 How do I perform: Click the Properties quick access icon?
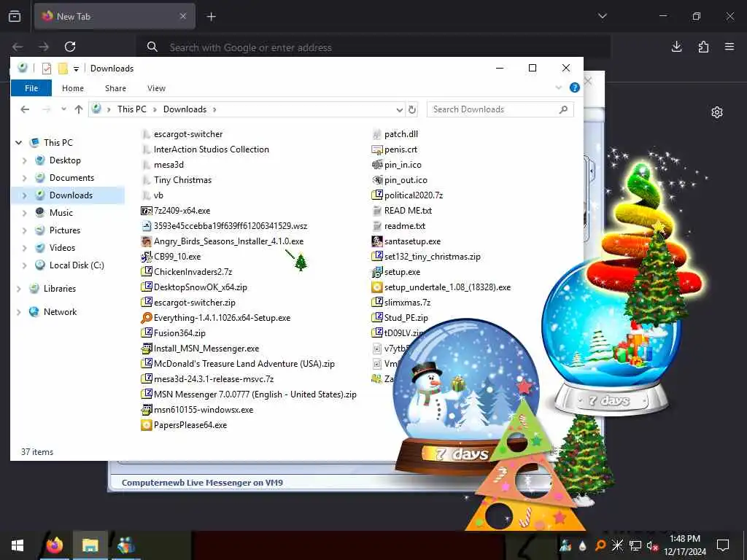[47, 69]
